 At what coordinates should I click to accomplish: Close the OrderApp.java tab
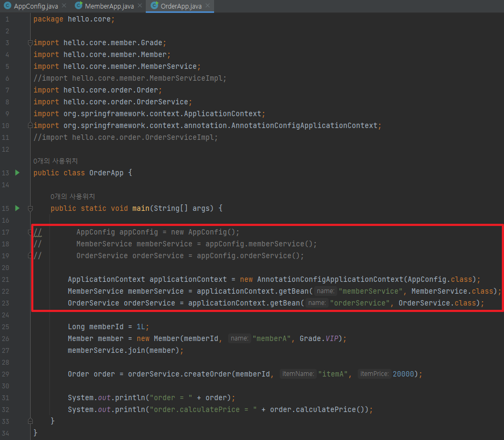coord(208,6)
